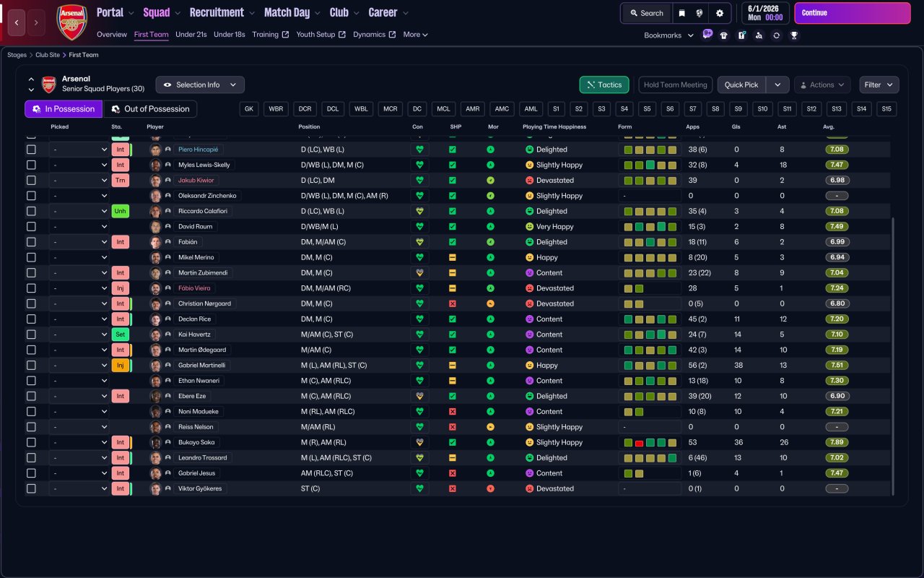
Task: Tick the checkbox for Declan Rice
Action: (31, 319)
